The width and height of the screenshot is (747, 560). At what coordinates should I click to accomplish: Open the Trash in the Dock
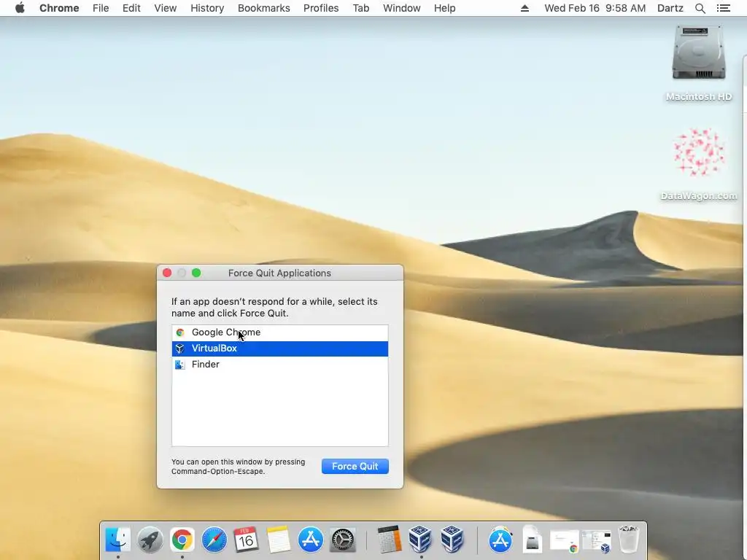point(629,540)
